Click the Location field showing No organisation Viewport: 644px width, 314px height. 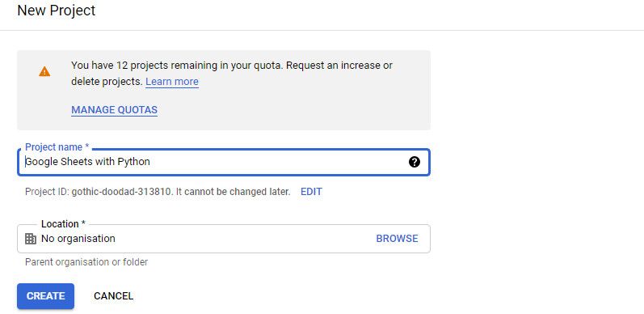(x=224, y=239)
